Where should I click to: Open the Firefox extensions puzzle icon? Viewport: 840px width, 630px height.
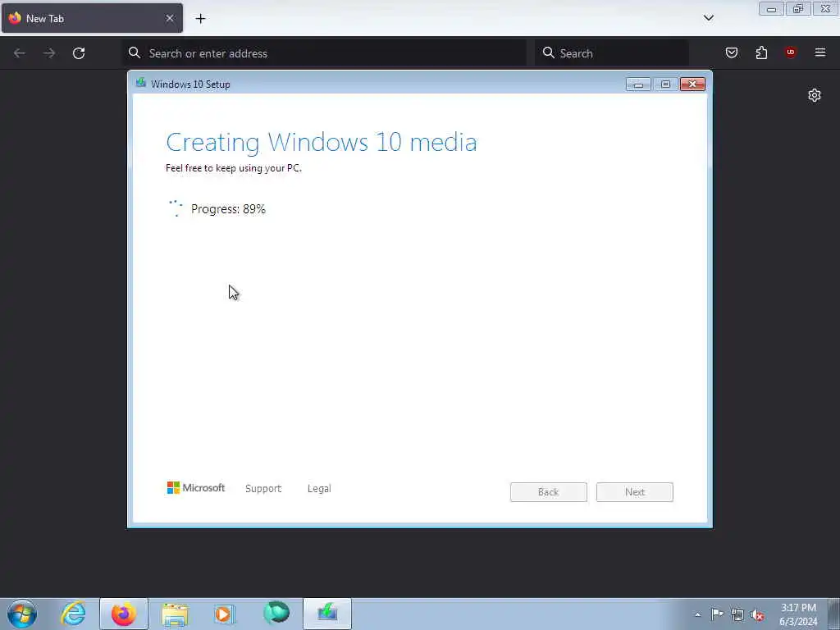coord(761,52)
